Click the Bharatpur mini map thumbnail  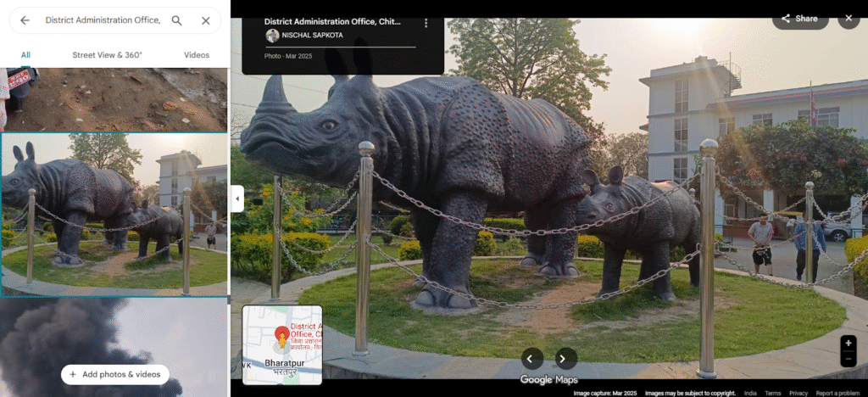pyautogui.click(x=282, y=344)
